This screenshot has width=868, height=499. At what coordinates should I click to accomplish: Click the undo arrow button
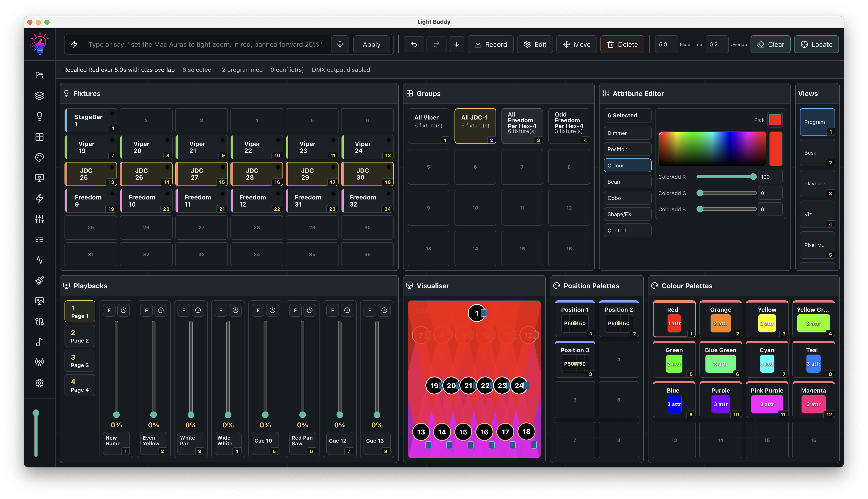[x=414, y=44]
